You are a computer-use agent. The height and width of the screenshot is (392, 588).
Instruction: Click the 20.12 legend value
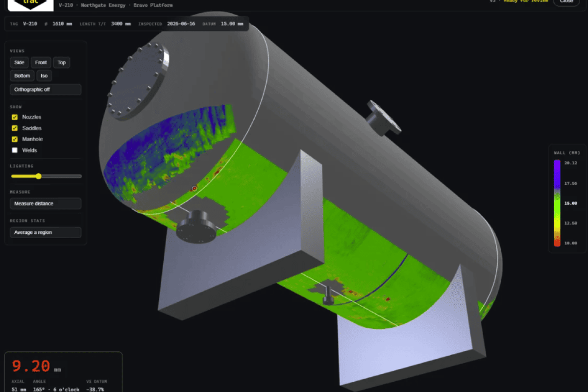click(571, 163)
